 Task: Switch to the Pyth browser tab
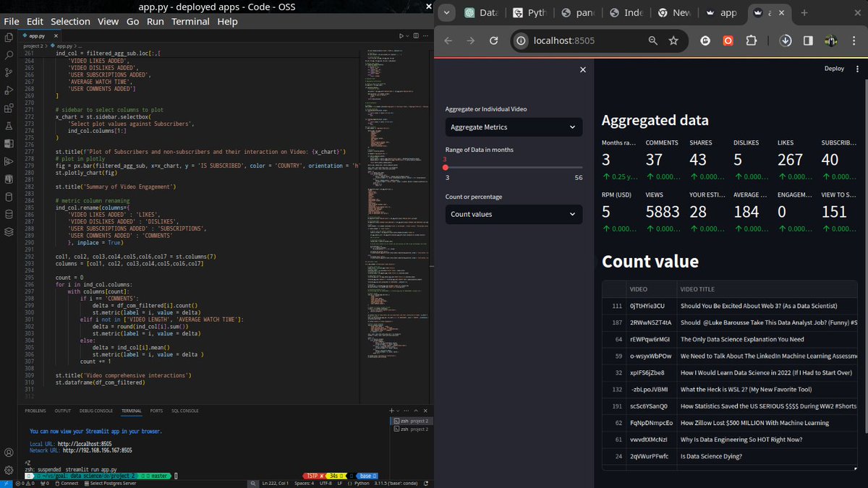(x=530, y=13)
